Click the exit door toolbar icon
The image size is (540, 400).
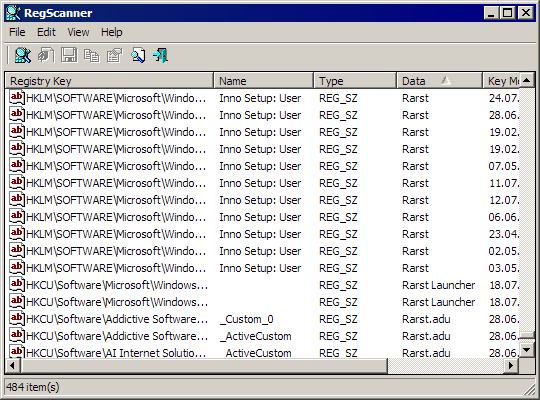pyautogui.click(x=160, y=55)
